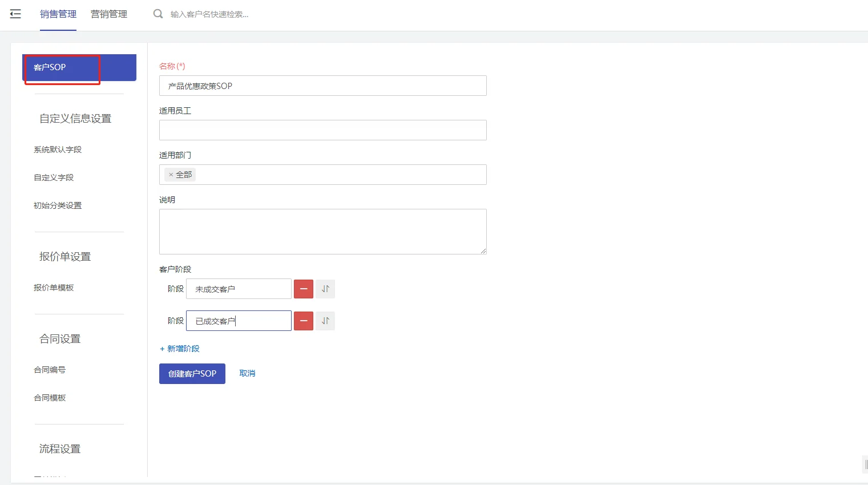This screenshot has width=868, height=485.
Task: Remove the 已成交客户 stage with the red minus
Action: 304,321
